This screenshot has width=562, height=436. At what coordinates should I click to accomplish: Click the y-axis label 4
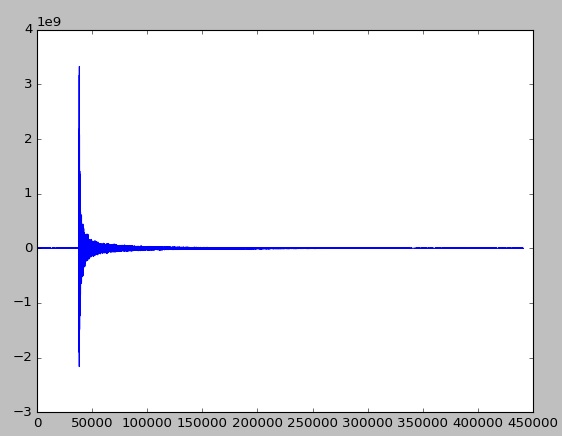coord(29,29)
